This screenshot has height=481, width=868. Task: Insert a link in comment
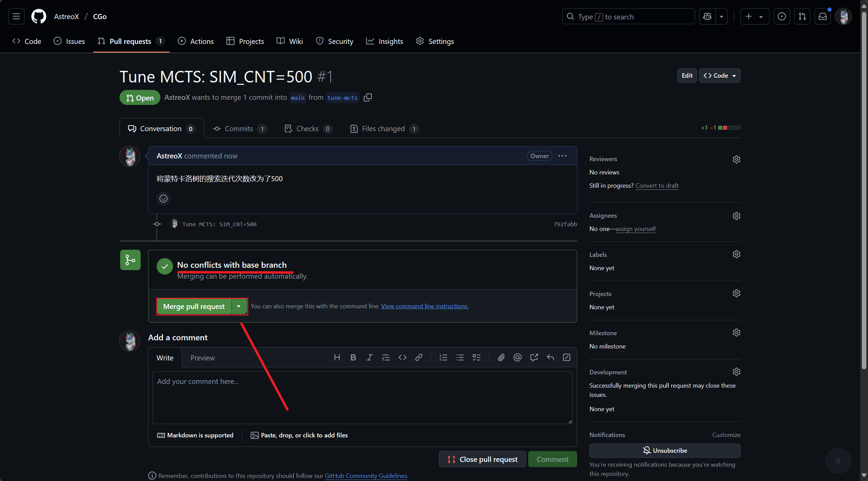(419, 357)
